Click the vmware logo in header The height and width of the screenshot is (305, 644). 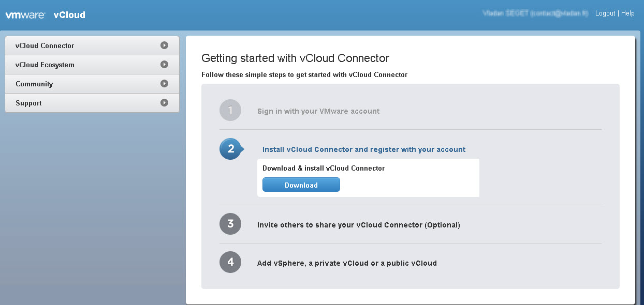click(x=25, y=15)
